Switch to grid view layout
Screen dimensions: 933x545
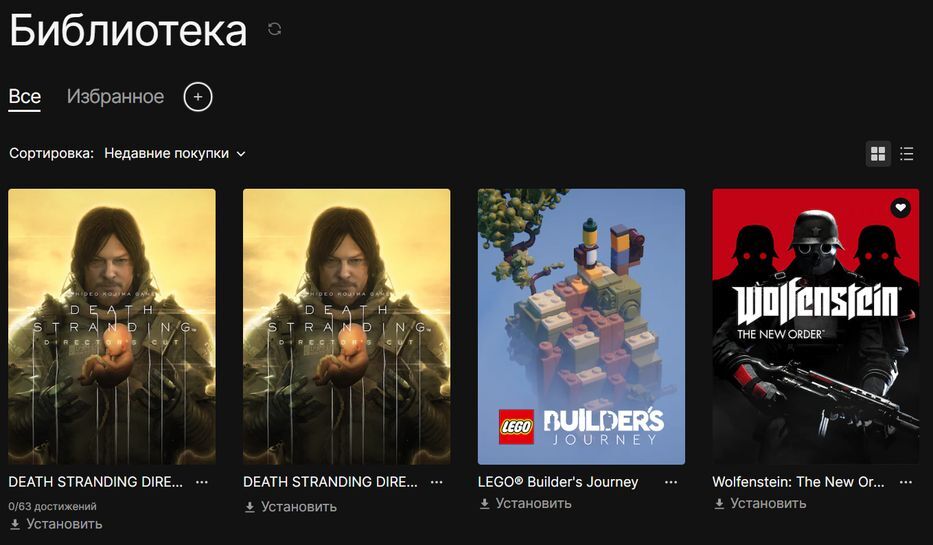click(878, 154)
